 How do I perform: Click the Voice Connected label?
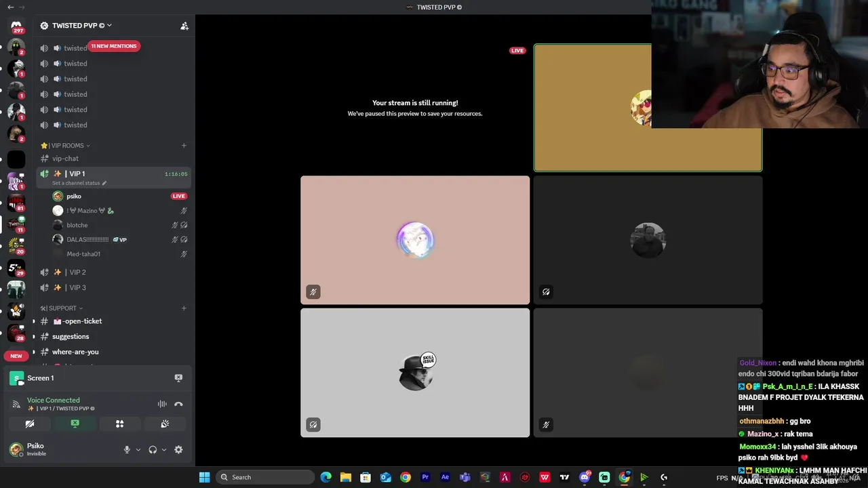pyautogui.click(x=54, y=400)
